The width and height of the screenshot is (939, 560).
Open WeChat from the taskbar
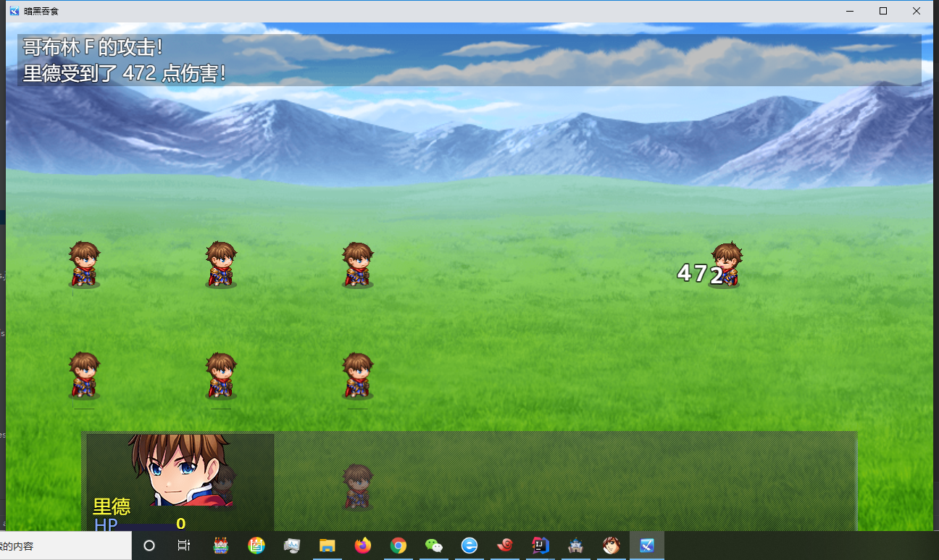tap(434, 546)
